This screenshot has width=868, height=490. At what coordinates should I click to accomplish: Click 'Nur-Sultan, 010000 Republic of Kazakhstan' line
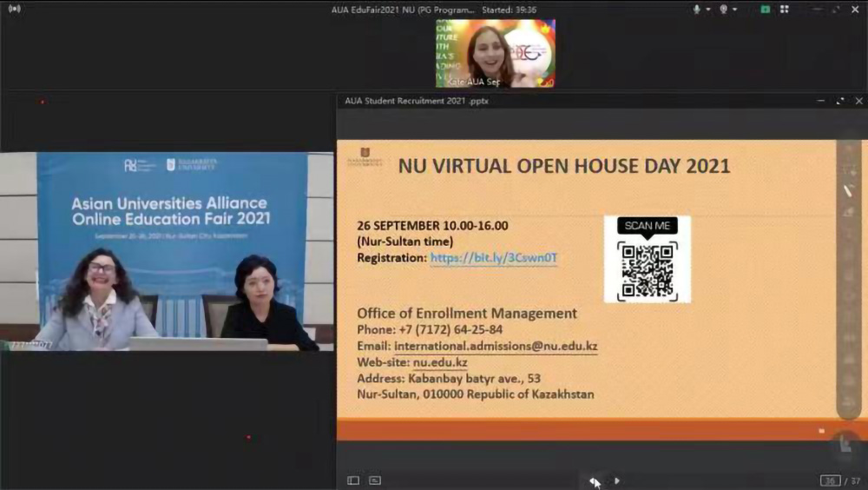click(x=476, y=394)
